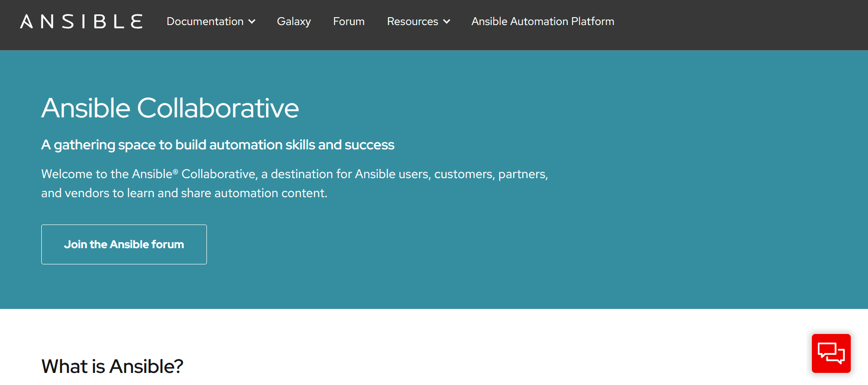Open Ansible Automation Platform link
Viewport: 868px width, 385px height.
(x=543, y=21)
